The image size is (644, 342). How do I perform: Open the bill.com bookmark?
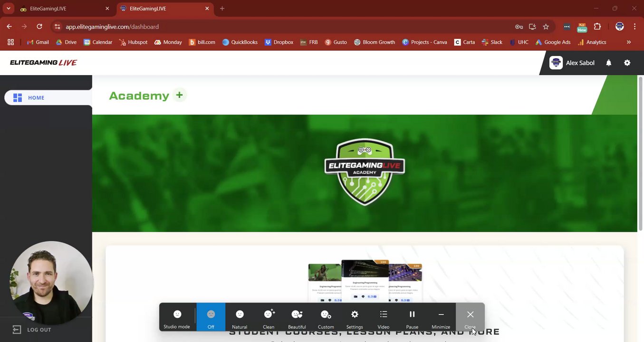[x=202, y=42]
